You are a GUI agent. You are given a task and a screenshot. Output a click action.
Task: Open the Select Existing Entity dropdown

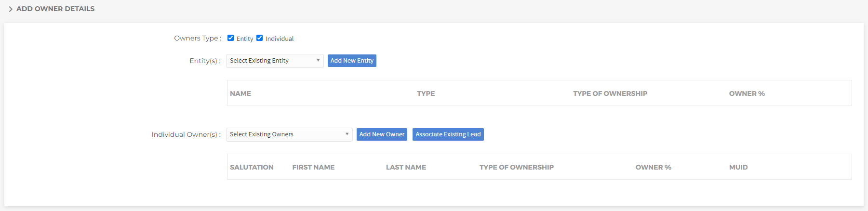[275, 61]
